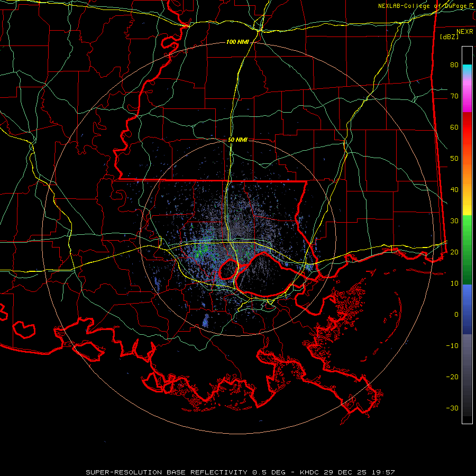This screenshot has width=476, height=476.
Task: Click the [dBZ] legend unit label
Action: tap(449, 36)
